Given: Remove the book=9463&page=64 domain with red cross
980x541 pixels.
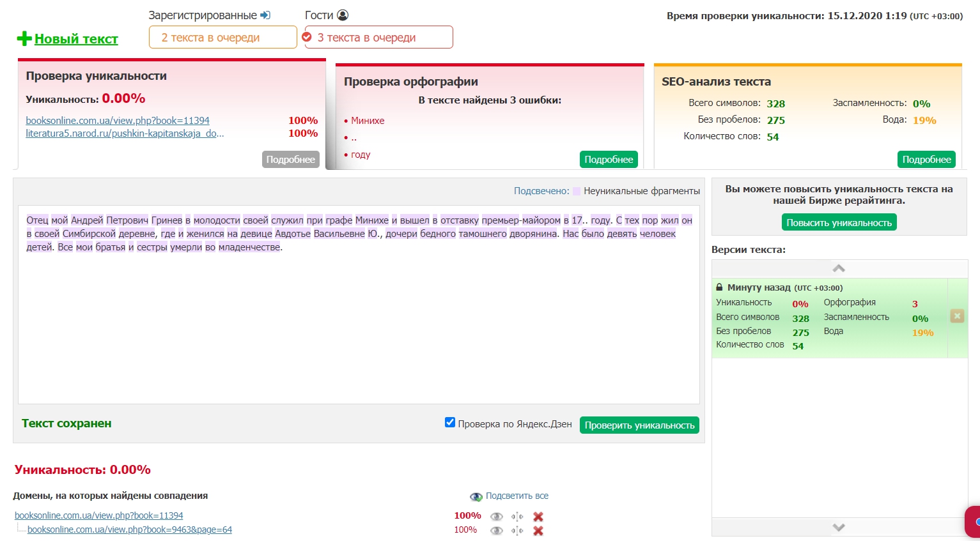Looking at the screenshot, I should (538, 531).
